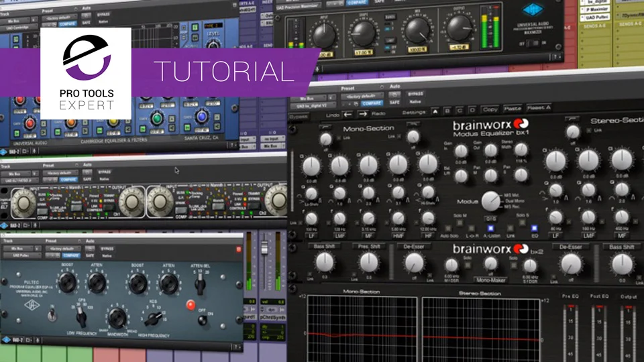Check the Link box beside Mono-Section filter knob
The height and width of the screenshot is (362, 644).
(339, 138)
